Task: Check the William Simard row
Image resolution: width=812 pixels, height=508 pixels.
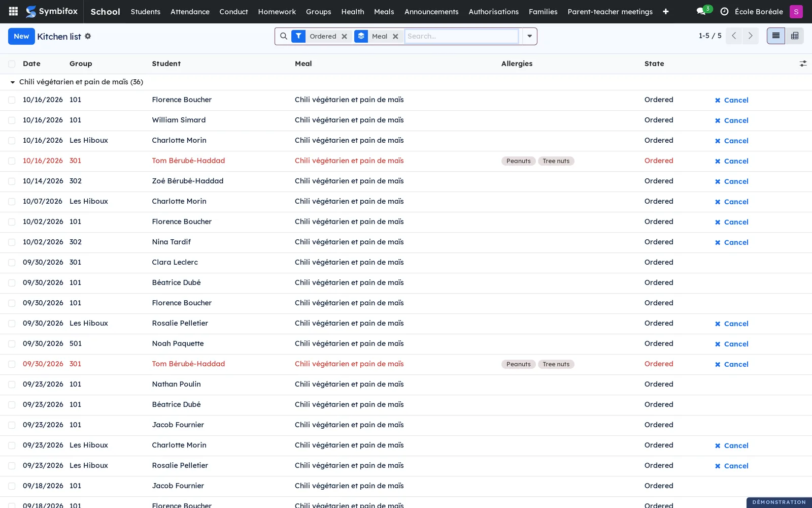Action: [12, 120]
